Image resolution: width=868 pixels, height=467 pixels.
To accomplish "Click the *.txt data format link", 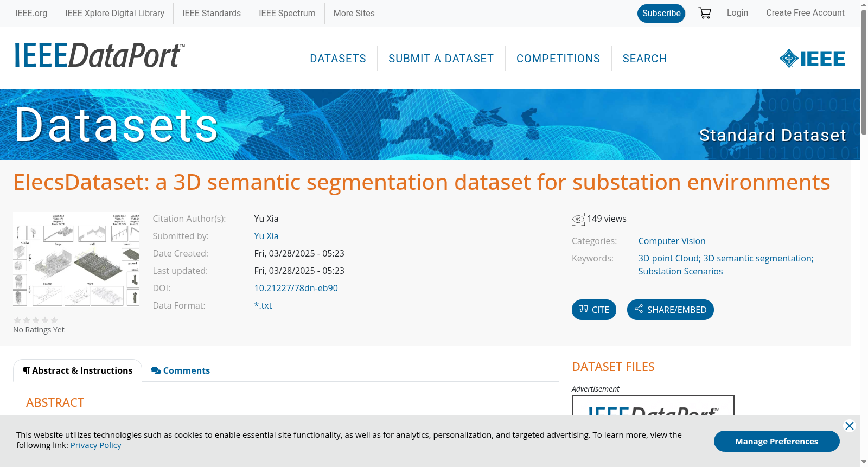I will click(x=263, y=306).
